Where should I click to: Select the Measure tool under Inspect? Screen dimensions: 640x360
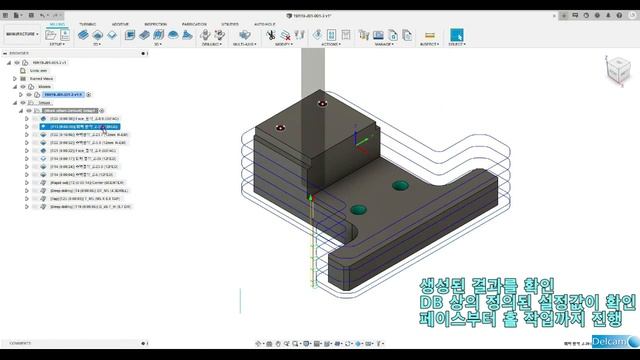[x=429, y=35]
